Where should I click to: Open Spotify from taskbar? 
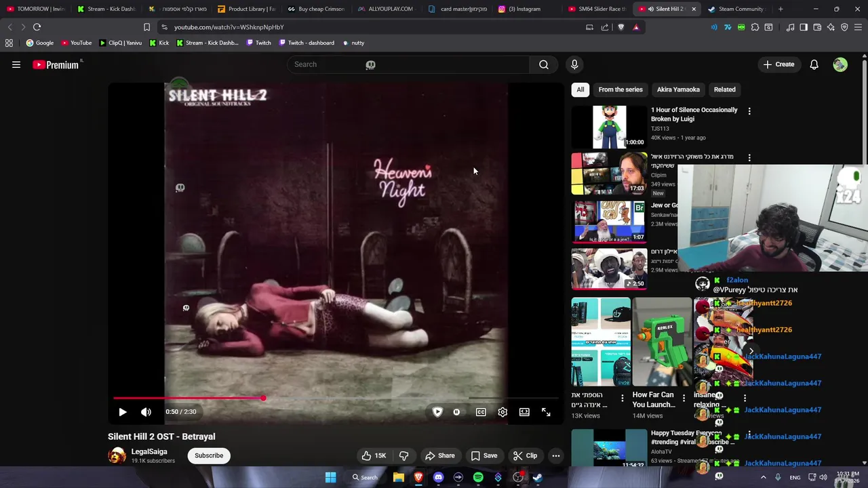pyautogui.click(x=478, y=477)
